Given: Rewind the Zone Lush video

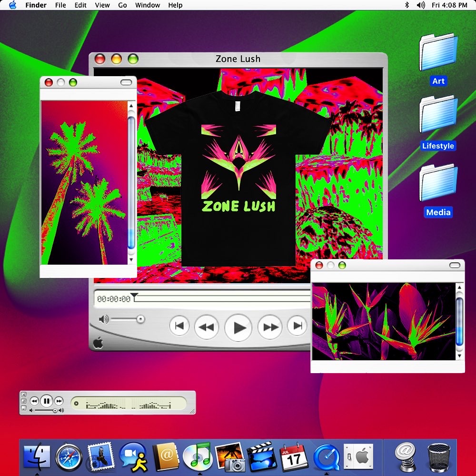Looking at the screenshot, I should [x=207, y=327].
